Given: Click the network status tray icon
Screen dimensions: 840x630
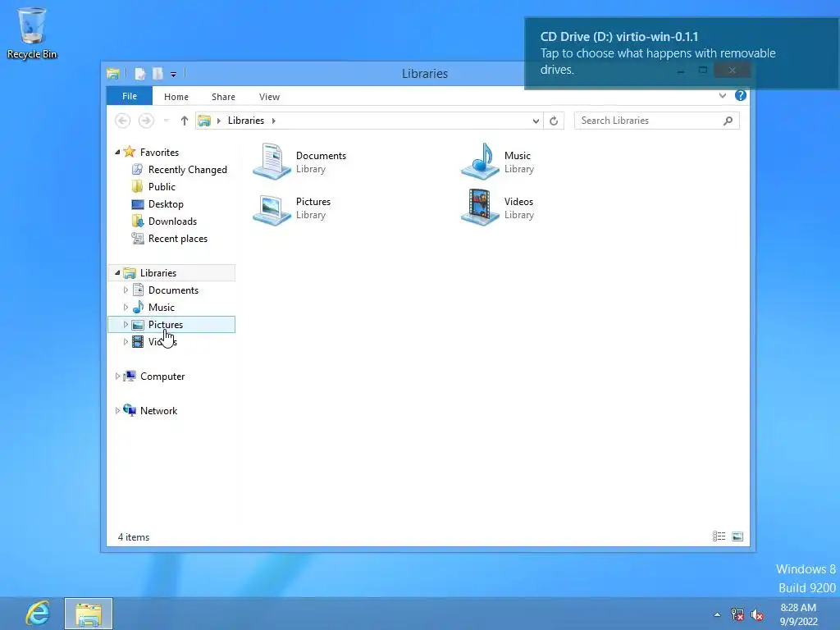Looking at the screenshot, I should (x=737, y=614).
